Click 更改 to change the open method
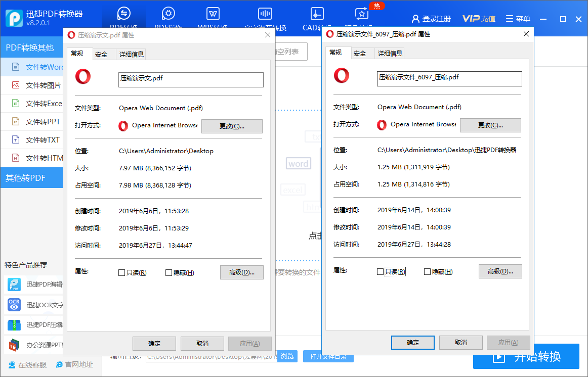The image size is (588, 377). (x=232, y=126)
